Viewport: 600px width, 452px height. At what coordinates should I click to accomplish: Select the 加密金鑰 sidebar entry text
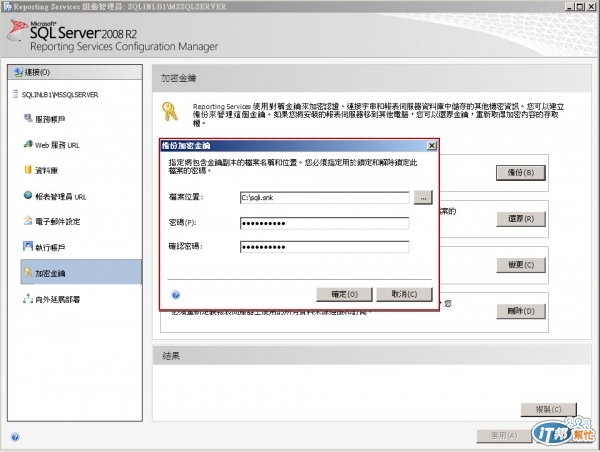(50, 273)
